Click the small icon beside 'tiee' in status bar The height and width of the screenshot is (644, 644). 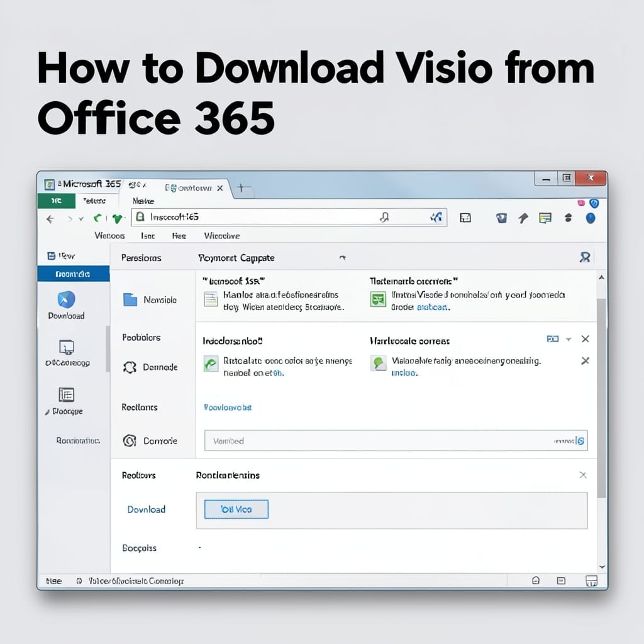[79, 580]
